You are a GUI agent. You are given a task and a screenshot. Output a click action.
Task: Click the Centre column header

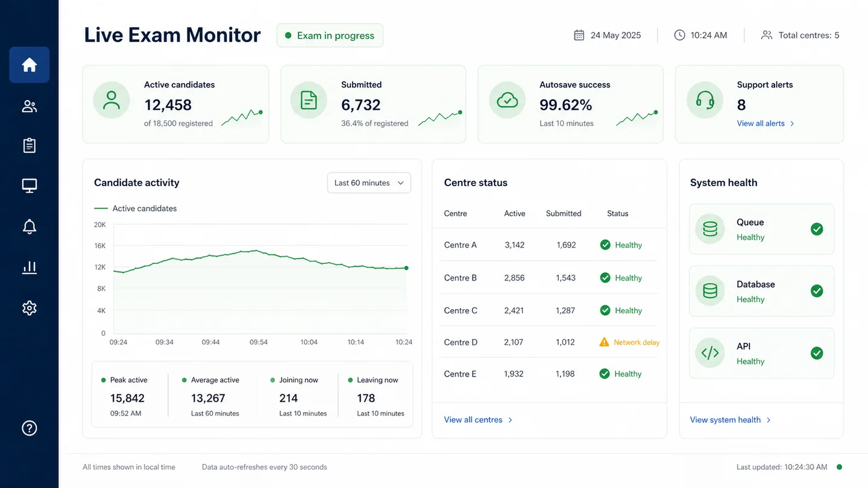455,213
